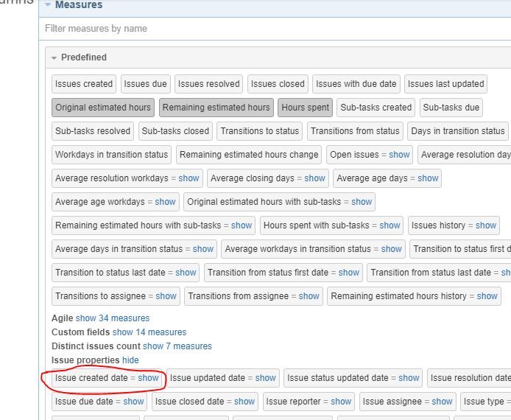Collapse the Predefined group arrow
The width and height of the screenshot is (511, 420).
[54, 57]
